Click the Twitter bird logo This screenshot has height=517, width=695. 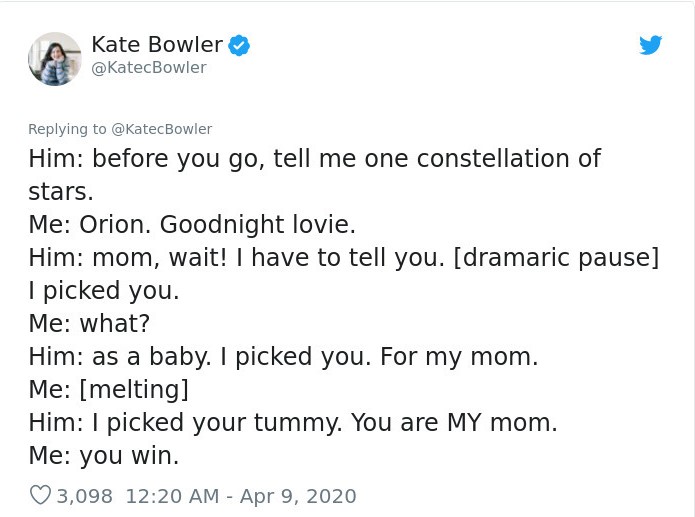click(650, 45)
